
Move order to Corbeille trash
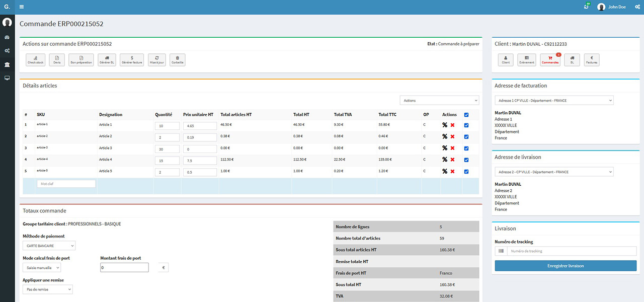(177, 60)
